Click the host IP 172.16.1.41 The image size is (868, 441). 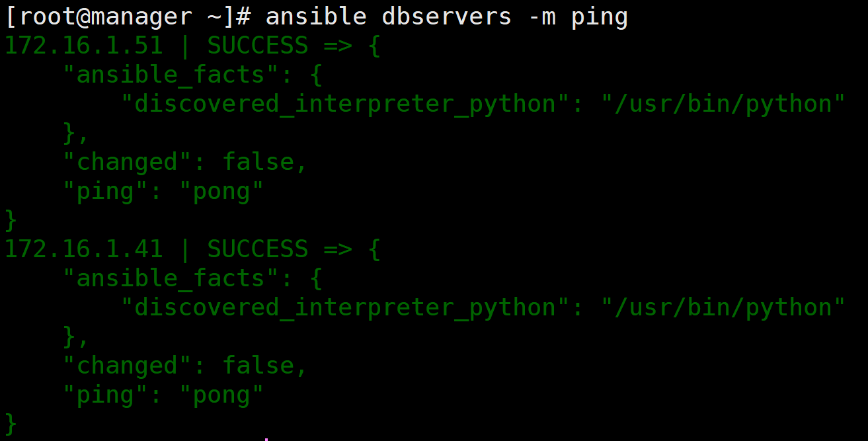pyautogui.click(x=83, y=249)
